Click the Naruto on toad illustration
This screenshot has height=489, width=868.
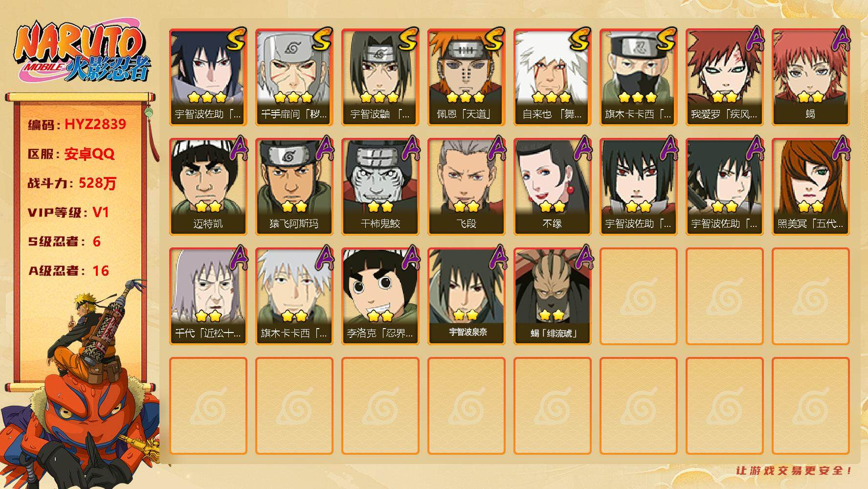tap(81, 381)
